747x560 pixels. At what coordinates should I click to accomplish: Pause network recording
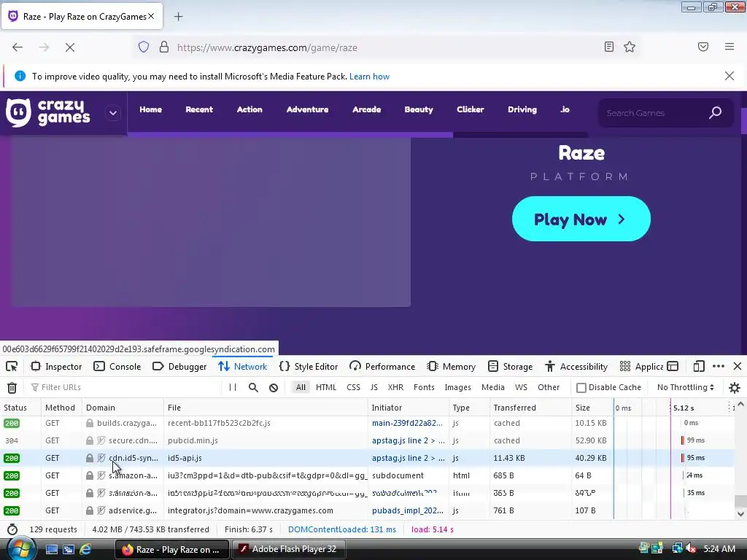[x=233, y=387]
